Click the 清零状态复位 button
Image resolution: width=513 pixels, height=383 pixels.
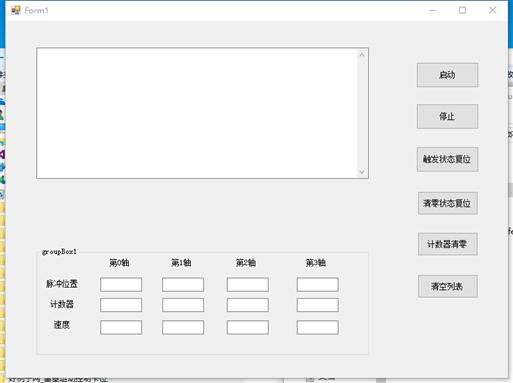pyautogui.click(x=448, y=203)
